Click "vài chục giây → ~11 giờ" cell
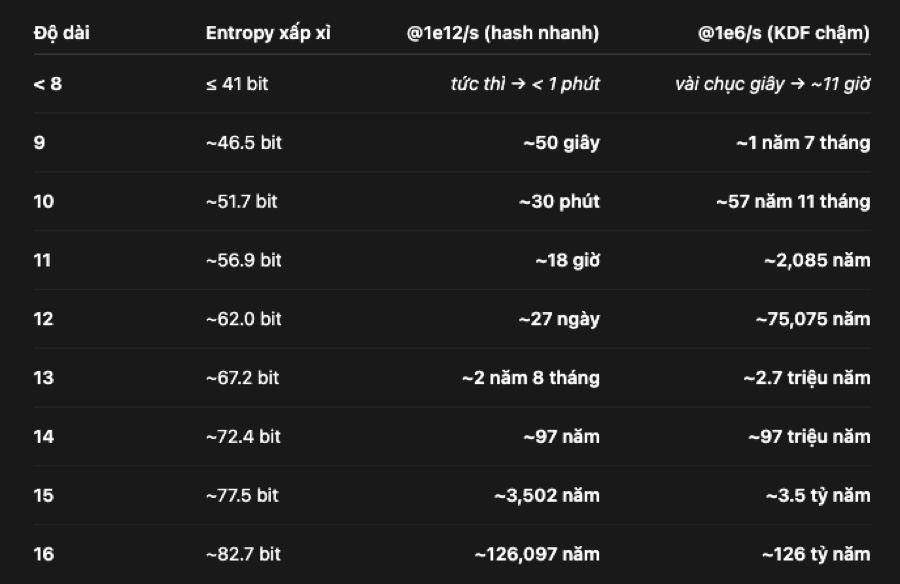Screen dimensions: 900x584 point(772,84)
